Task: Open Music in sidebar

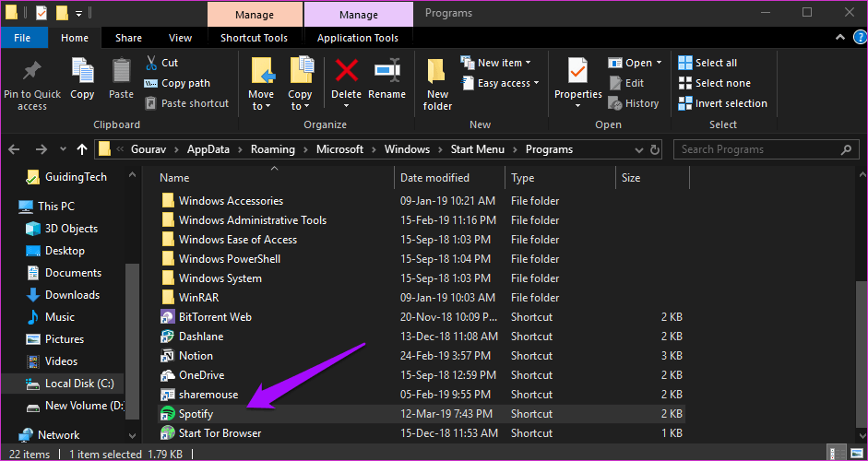Action: coord(51,317)
